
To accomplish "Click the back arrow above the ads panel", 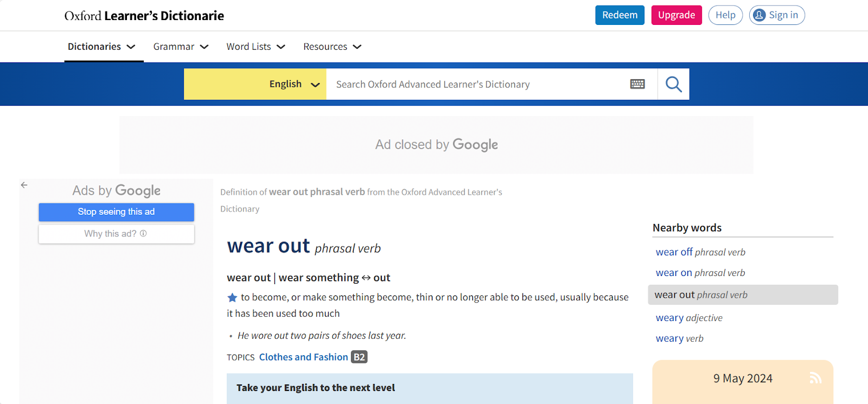I will pos(24,185).
